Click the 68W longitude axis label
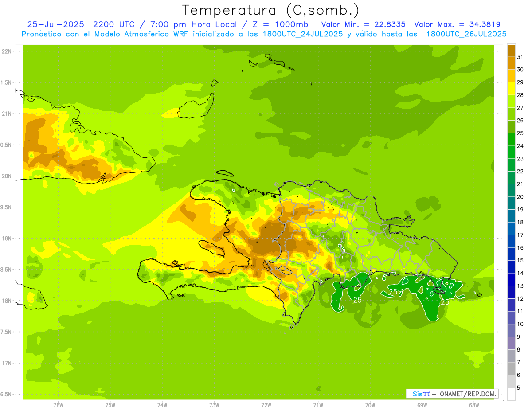Viewport: 532px width, 411px height. coord(474,405)
